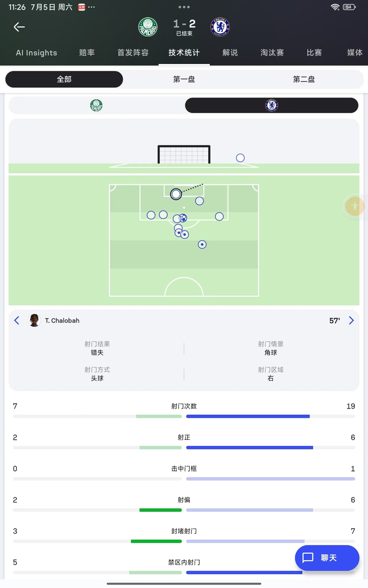Click the 射门次数 Chelsea stat bar
The width and height of the screenshot is (368, 588).
point(248,416)
